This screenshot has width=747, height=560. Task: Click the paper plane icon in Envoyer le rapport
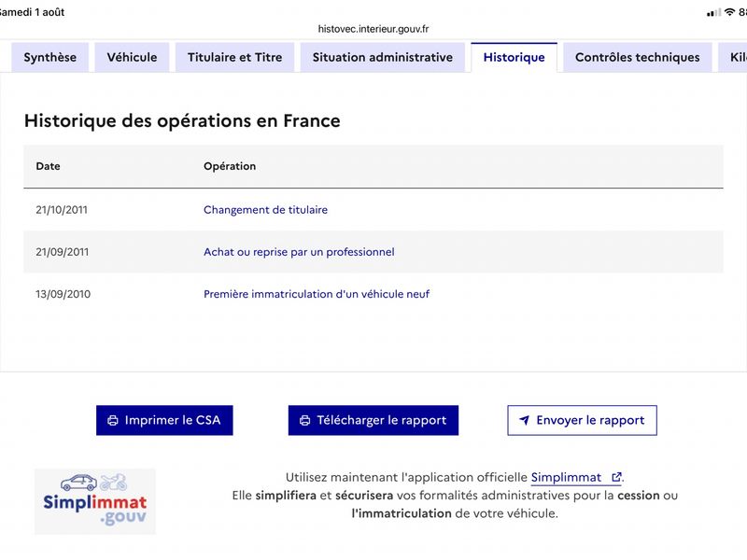[524, 420]
